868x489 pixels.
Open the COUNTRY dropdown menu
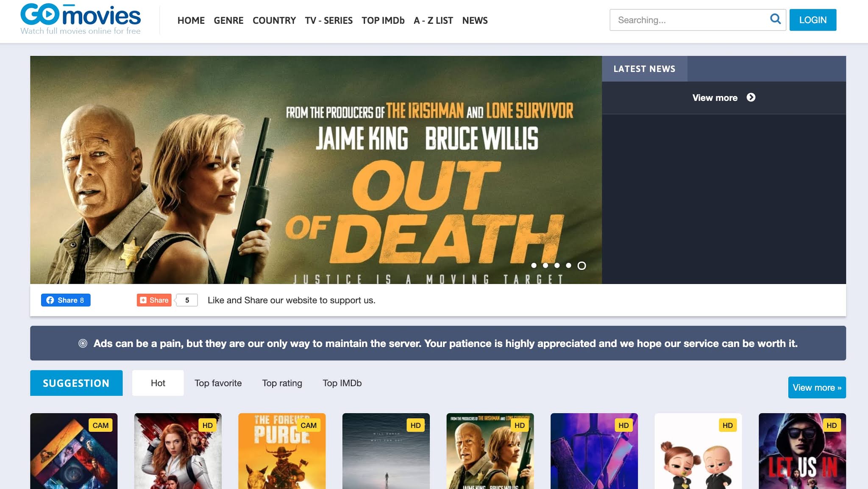coord(274,20)
